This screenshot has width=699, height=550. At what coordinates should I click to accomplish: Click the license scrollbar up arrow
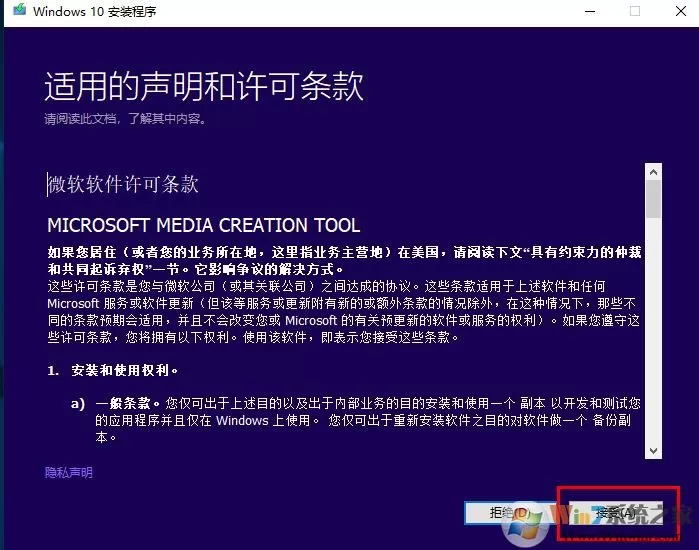coord(654,172)
